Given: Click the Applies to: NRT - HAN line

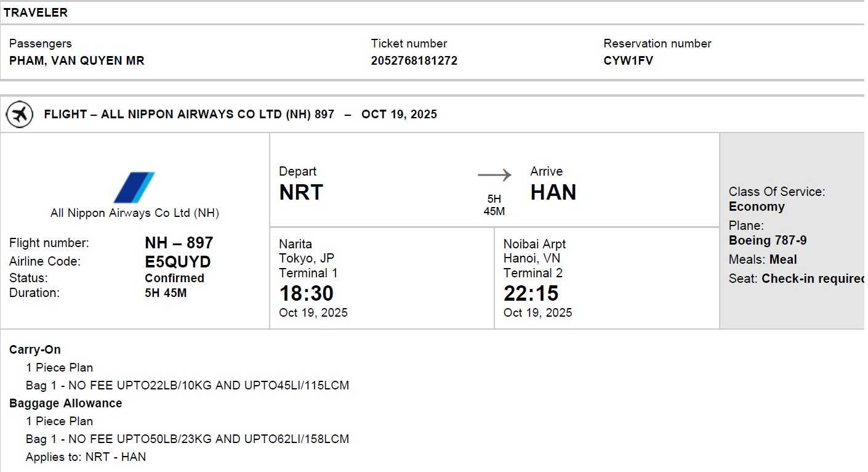Looking at the screenshot, I should coord(86,457).
